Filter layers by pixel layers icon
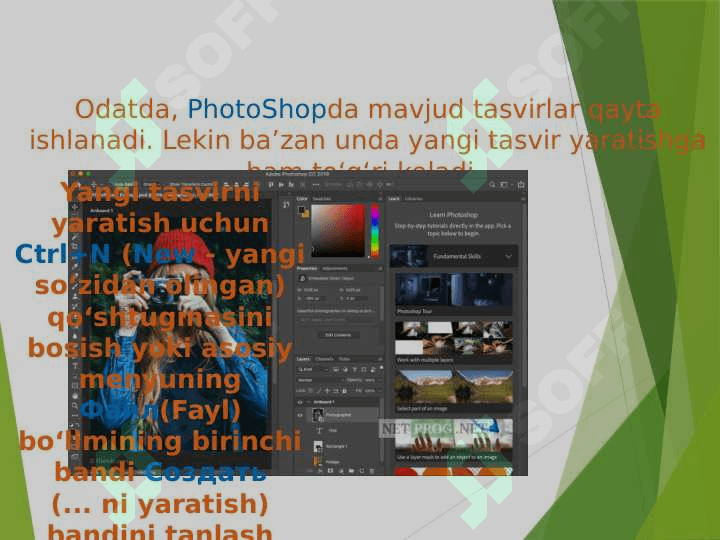The image size is (720, 540). [336, 369]
